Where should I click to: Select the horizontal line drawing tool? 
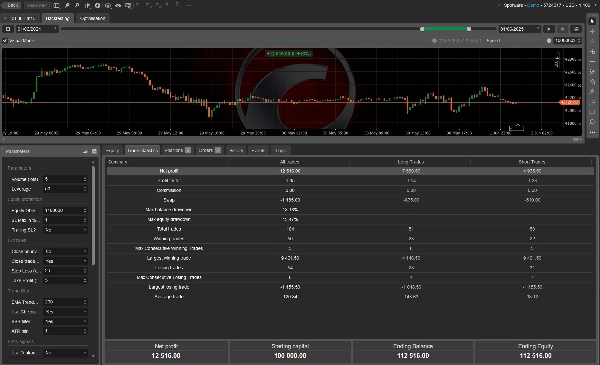(592, 62)
